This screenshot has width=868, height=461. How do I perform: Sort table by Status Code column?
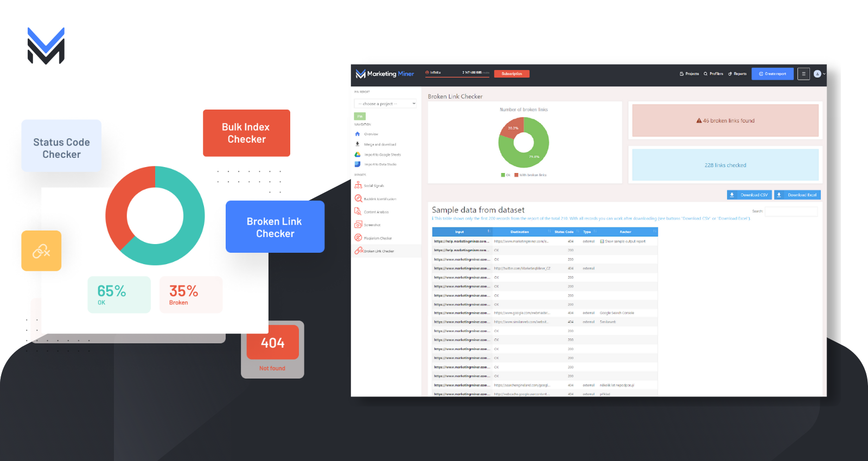point(566,232)
